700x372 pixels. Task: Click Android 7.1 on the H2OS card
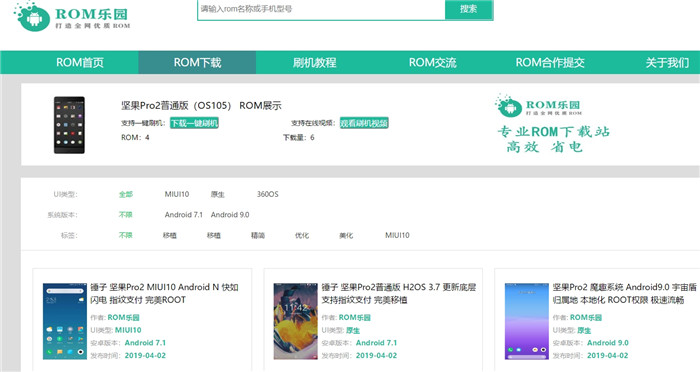pos(376,343)
